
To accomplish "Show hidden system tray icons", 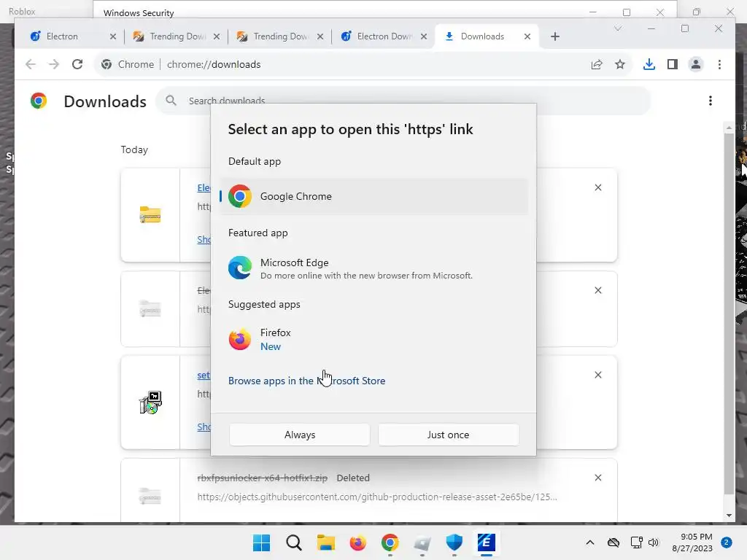I will point(590,542).
